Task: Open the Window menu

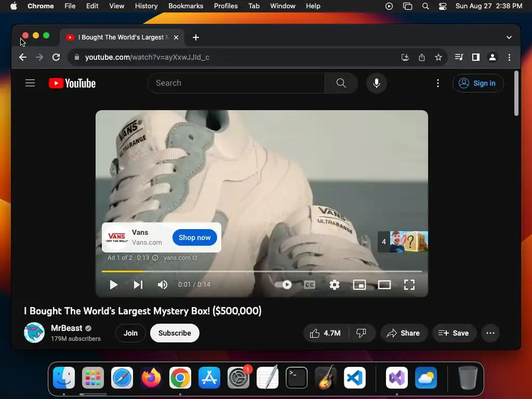Action: 283,6
